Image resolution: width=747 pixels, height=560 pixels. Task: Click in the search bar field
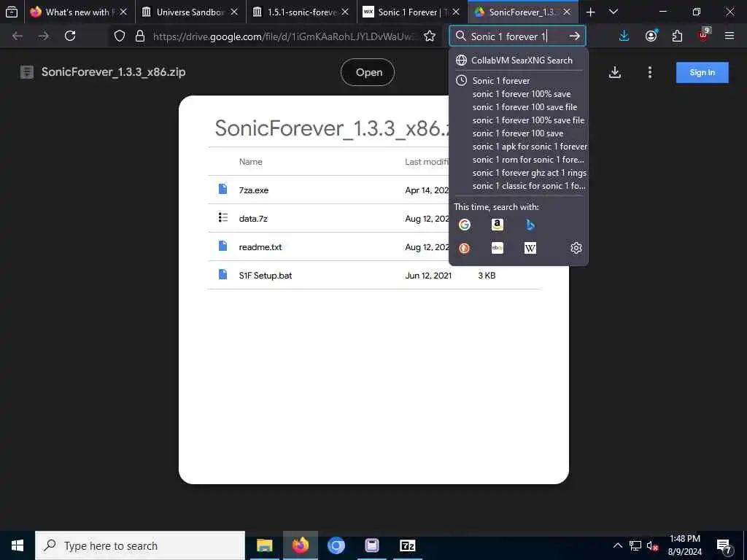pyautogui.click(x=517, y=36)
